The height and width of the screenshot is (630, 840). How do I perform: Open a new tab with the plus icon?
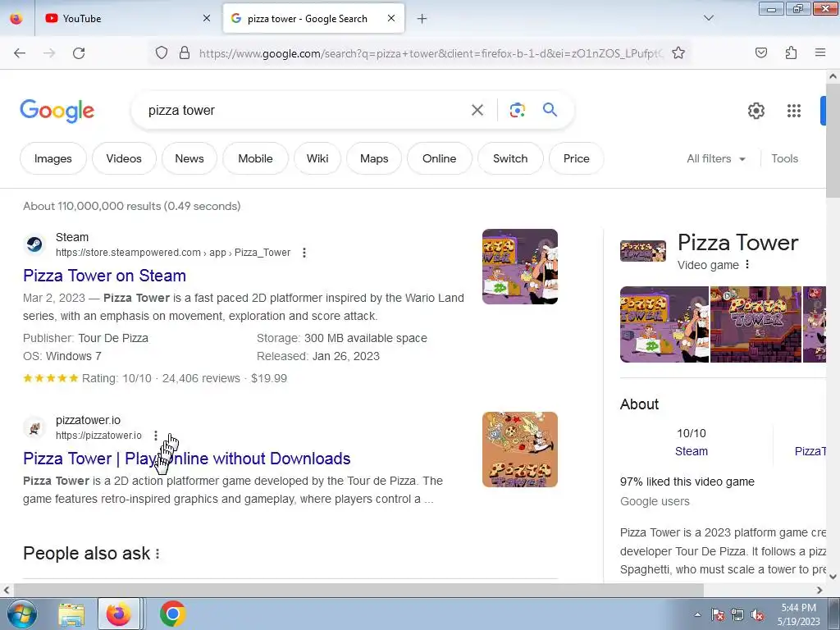422,19
